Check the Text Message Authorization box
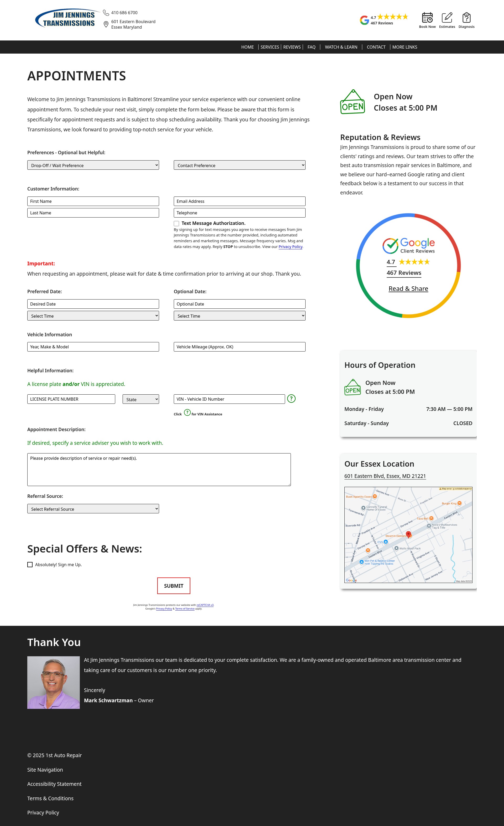Screen dimensions: 504x826 point(176,224)
